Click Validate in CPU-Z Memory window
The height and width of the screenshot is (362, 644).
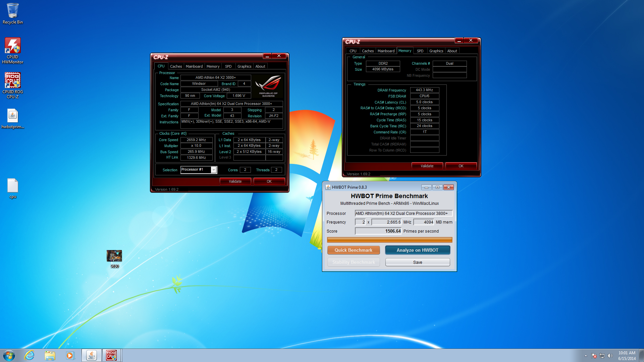coord(427,166)
